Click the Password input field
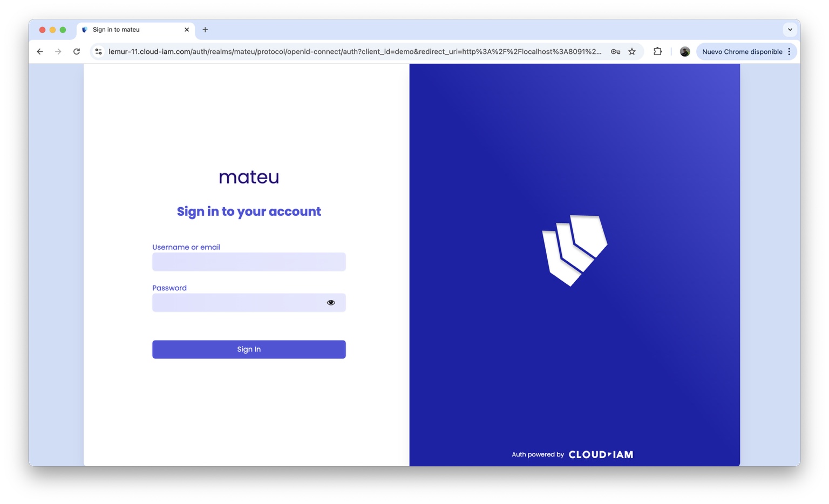This screenshot has width=829, height=504. [237, 302]
